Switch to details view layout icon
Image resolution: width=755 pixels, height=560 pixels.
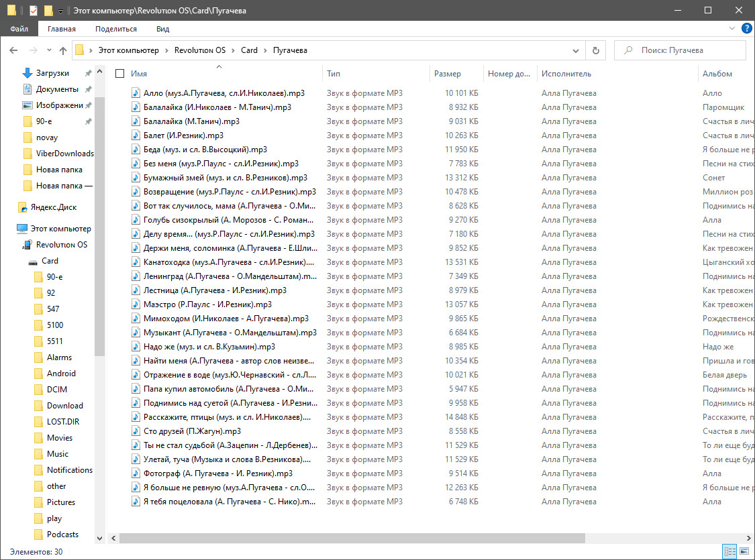pyautogui.click(x=730, y=551)
